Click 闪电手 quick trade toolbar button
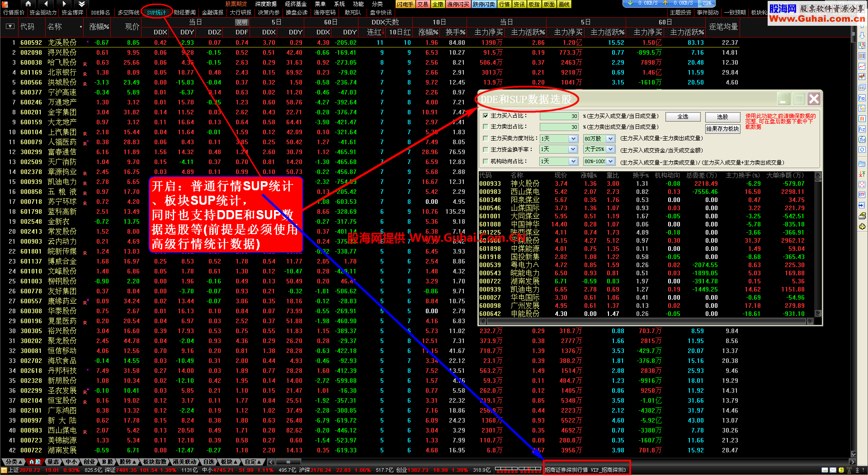The image size is (868, 475). (x=405, y=4)
